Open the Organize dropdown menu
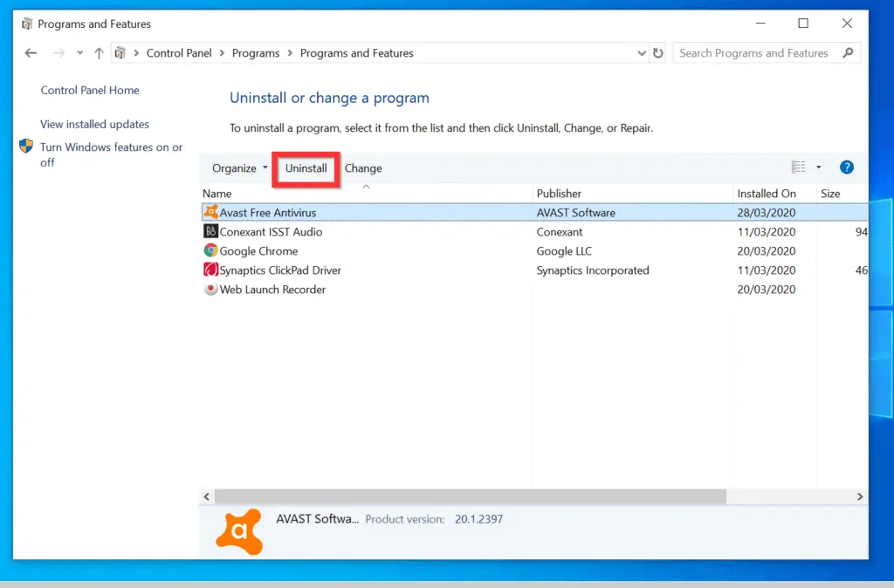 pos(236,168)
